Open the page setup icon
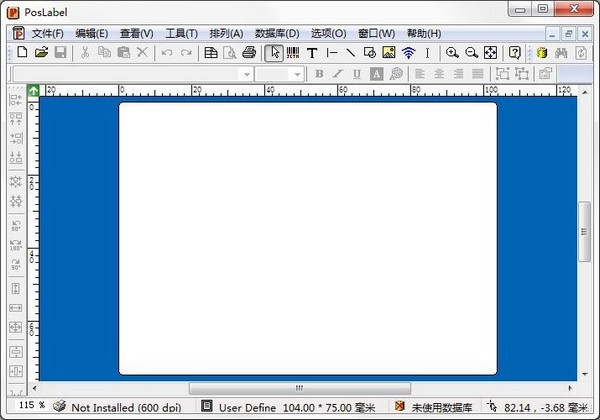This screenshot has height=420, width=600. click(210, 52)
